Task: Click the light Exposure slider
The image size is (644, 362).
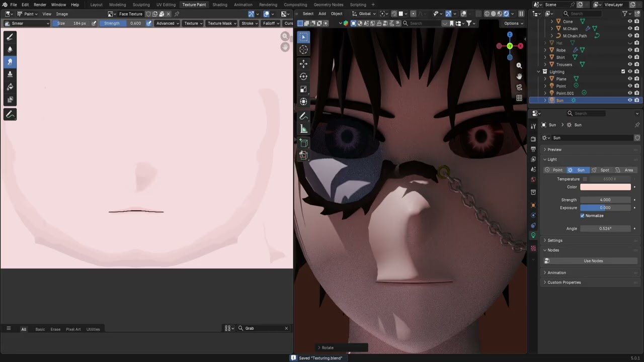Action: tap(605, 208)
